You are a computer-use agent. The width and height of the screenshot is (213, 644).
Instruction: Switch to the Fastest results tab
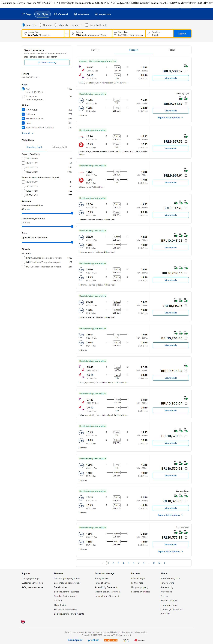(x=172, y=50)
